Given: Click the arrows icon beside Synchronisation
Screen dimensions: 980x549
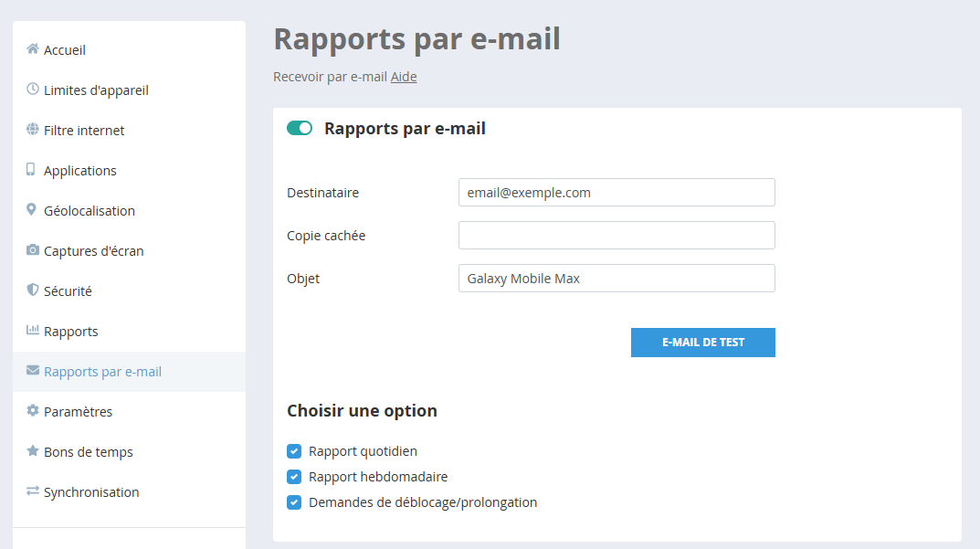Looking at the screenshot, I should pos(31,491).
